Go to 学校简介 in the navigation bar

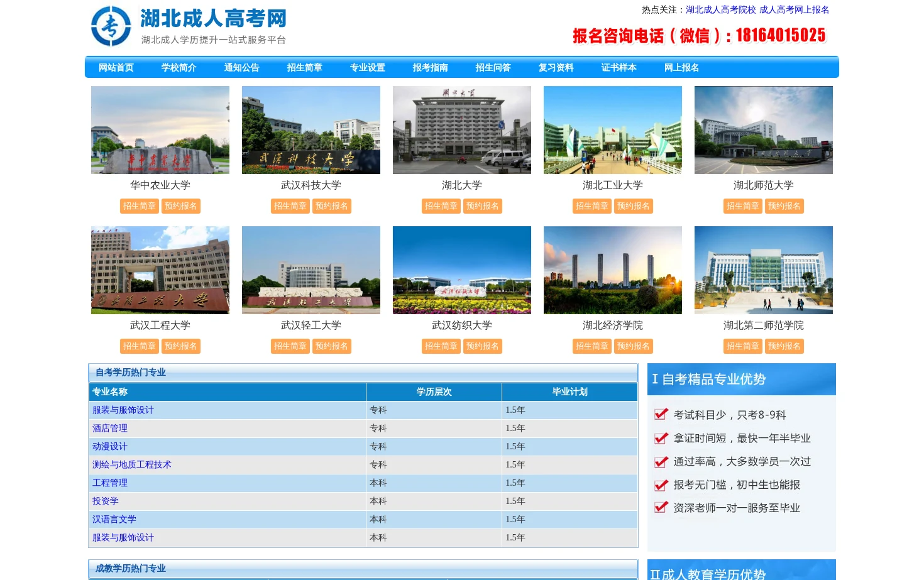(x=179, y=67)
